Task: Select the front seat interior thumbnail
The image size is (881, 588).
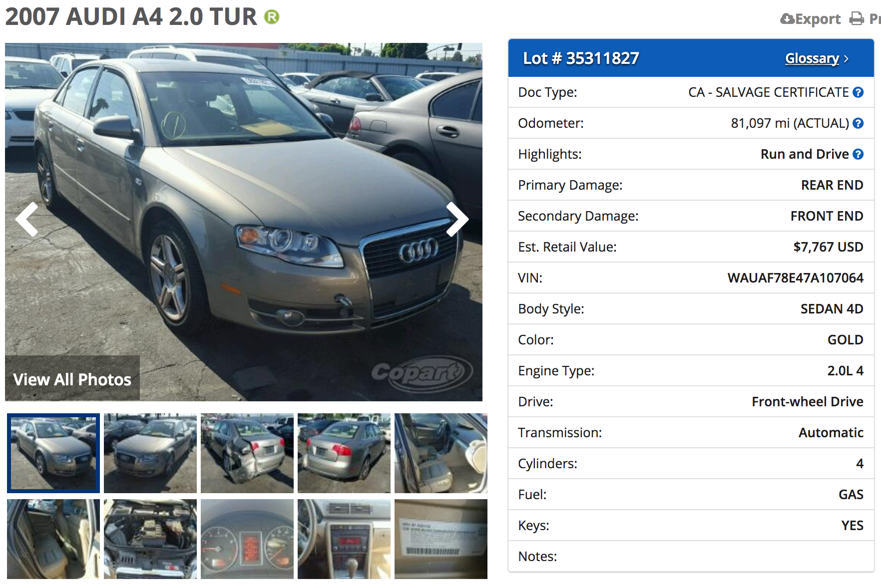Action: (x=441, y=453)
